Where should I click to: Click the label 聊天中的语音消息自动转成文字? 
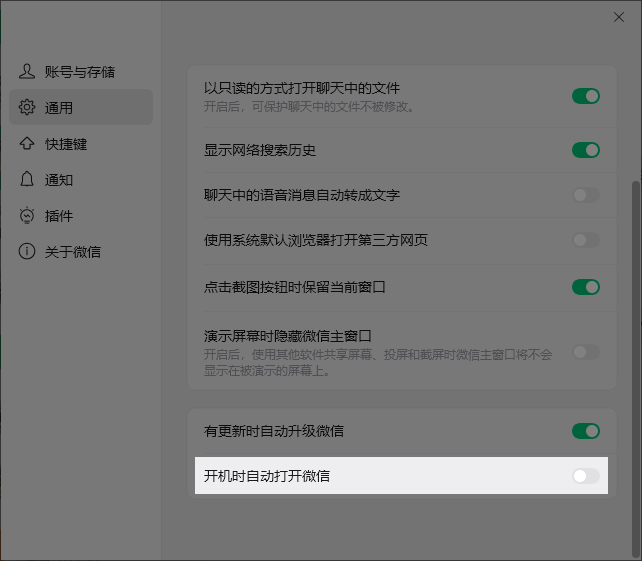tap(302, 195)
